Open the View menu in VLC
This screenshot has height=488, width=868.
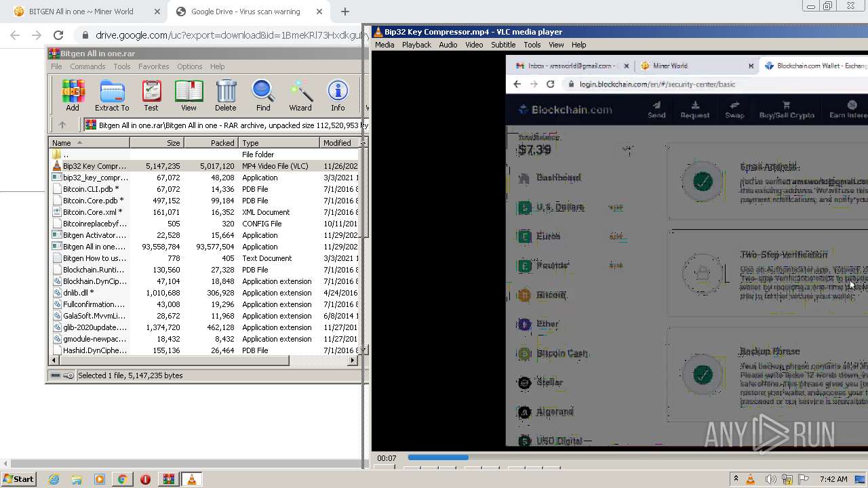556,45
